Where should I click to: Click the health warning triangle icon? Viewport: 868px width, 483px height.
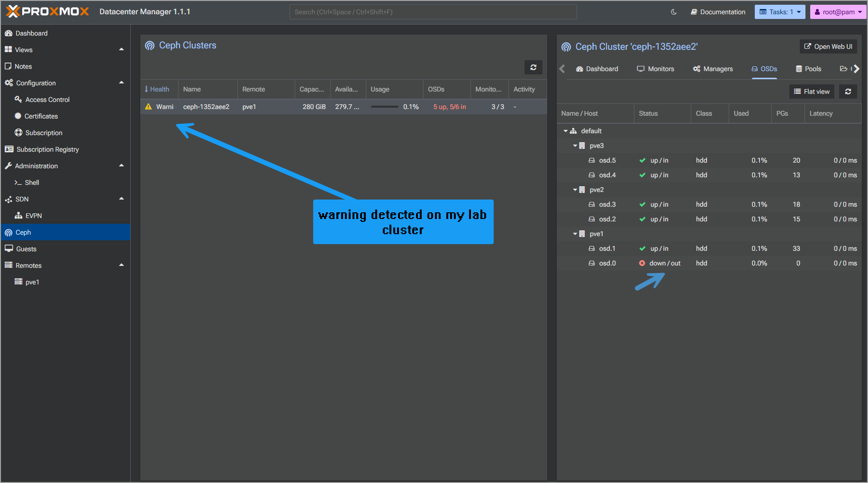pos(148,107)
